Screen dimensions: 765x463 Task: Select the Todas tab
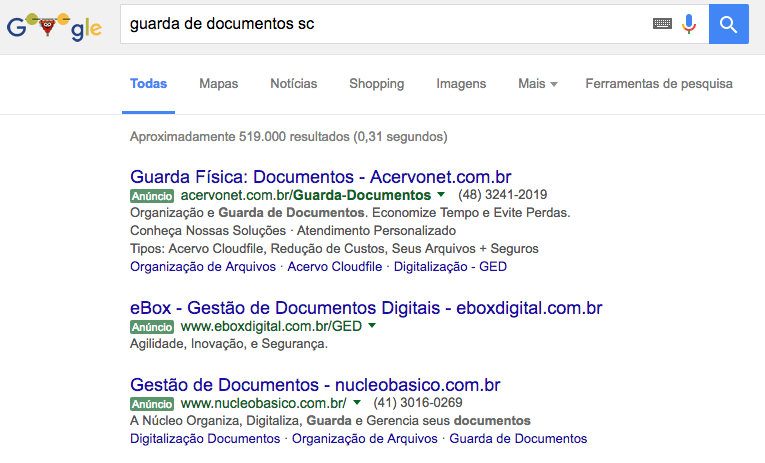pyautogui.click(x=148, y=84)
